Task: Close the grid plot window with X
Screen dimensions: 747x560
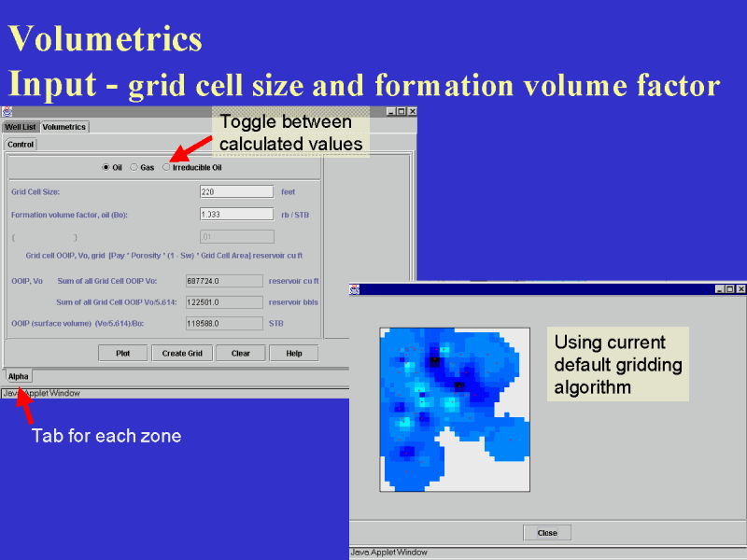Action: point(740,289)
